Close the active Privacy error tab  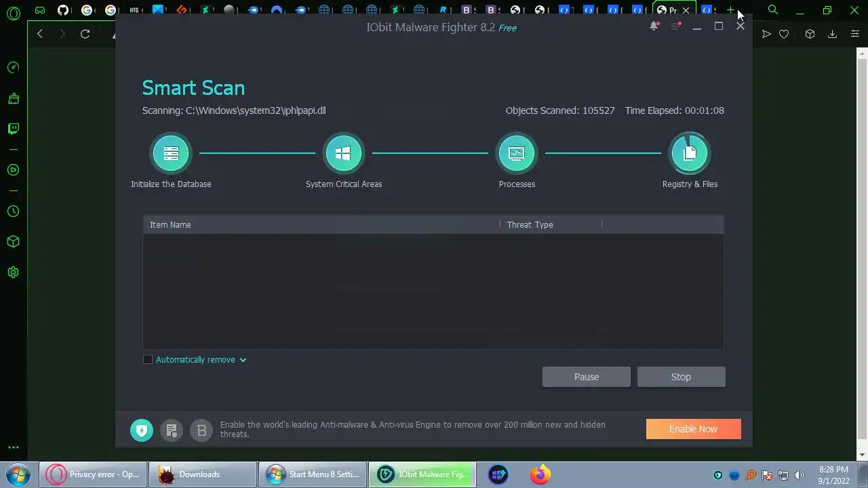[686, 10]
